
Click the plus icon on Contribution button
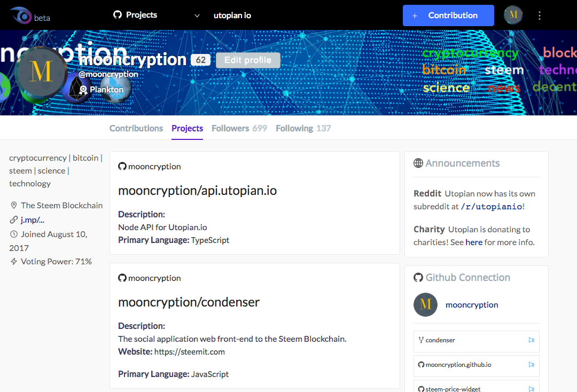[415, 16]
